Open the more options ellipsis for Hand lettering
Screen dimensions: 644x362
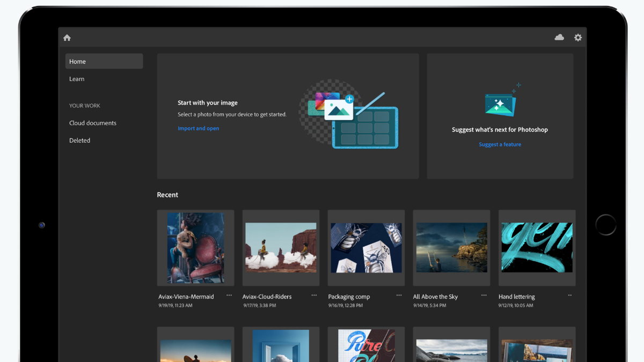coord(569,294)
